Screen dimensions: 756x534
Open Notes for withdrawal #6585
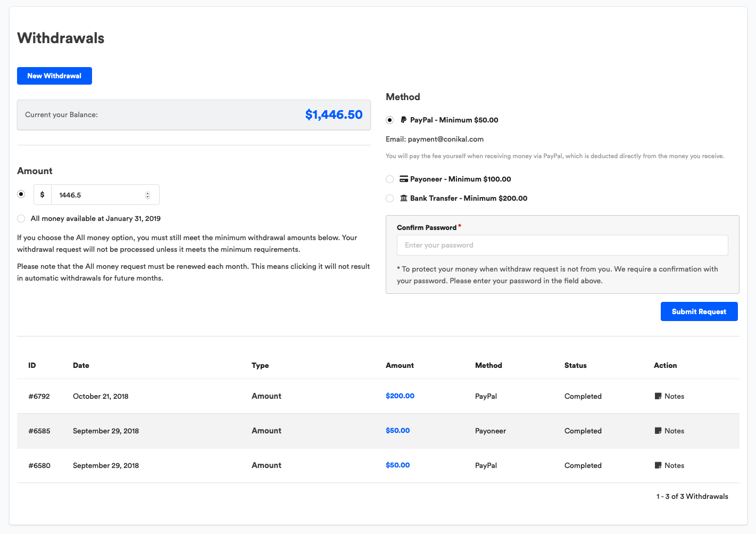[669, 431]
